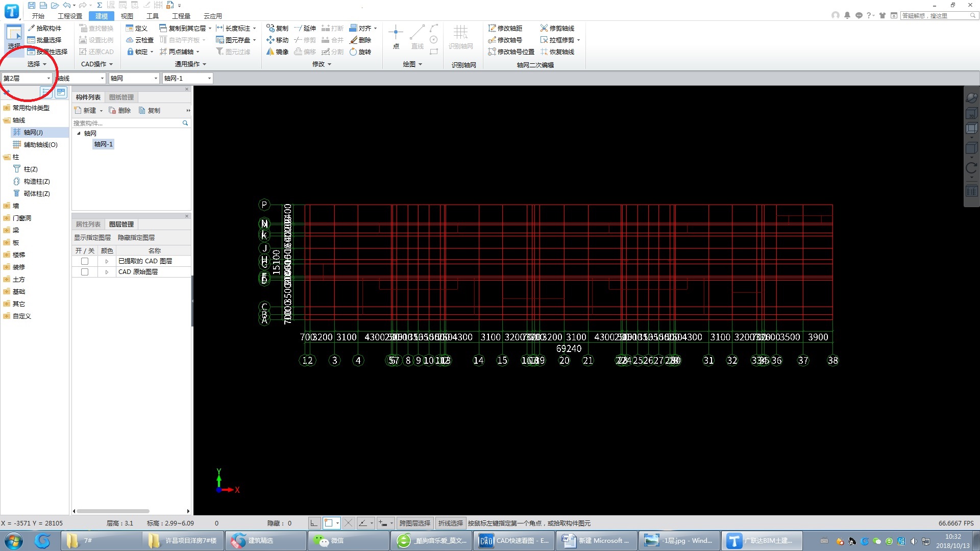Open the 视图 ribbon tab
980x551 pixels.
[127, 16]
